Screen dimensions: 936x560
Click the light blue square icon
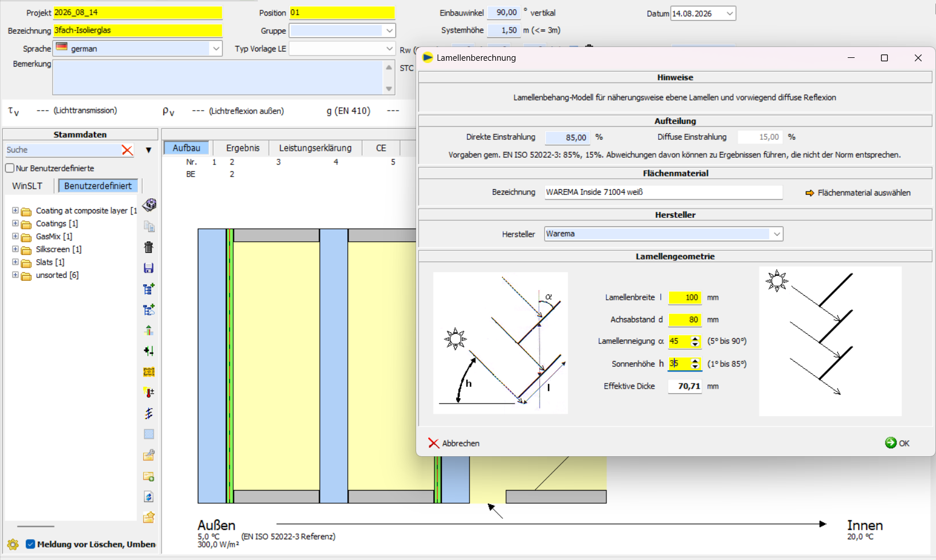coord(149,434)
